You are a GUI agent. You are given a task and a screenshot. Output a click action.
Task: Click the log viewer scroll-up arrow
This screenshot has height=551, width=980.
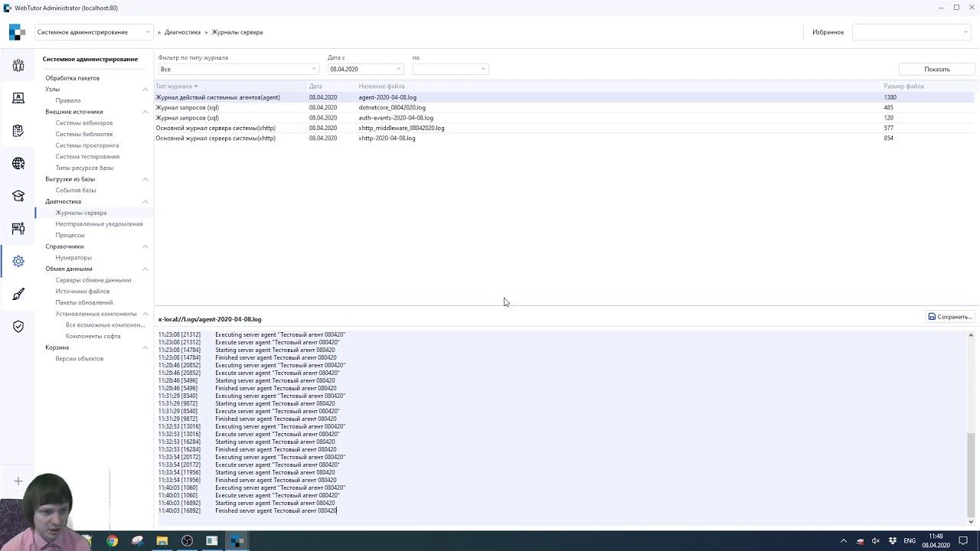[x=971, y=335]
